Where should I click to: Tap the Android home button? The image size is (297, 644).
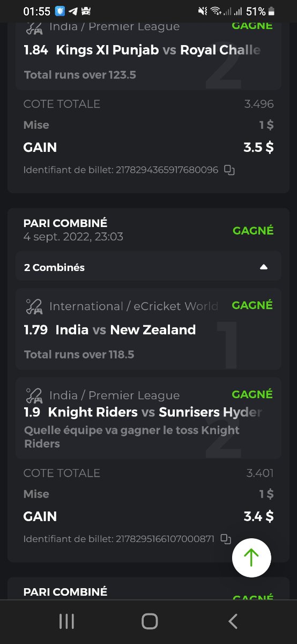coord(150,621)
